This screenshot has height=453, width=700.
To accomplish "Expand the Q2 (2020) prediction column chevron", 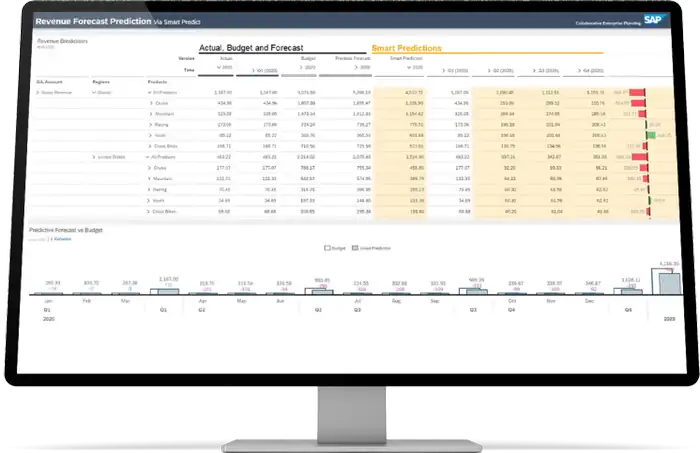I will click(x=488, y=70).
